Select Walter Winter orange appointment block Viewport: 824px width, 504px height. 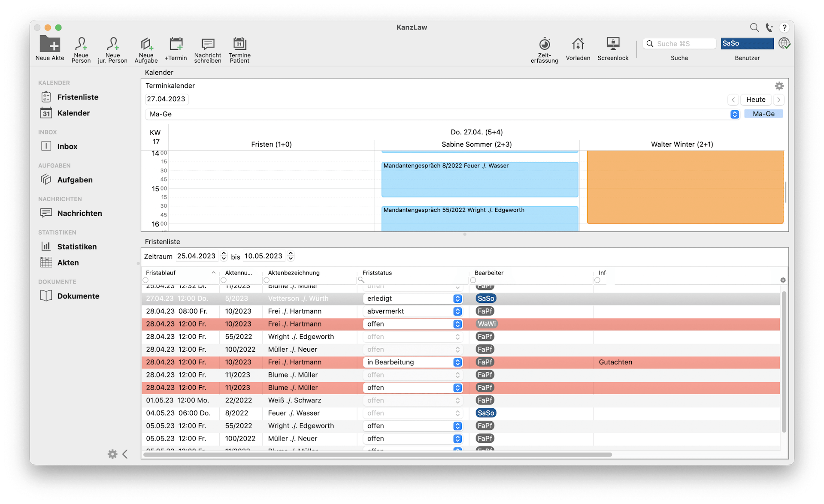685,187
